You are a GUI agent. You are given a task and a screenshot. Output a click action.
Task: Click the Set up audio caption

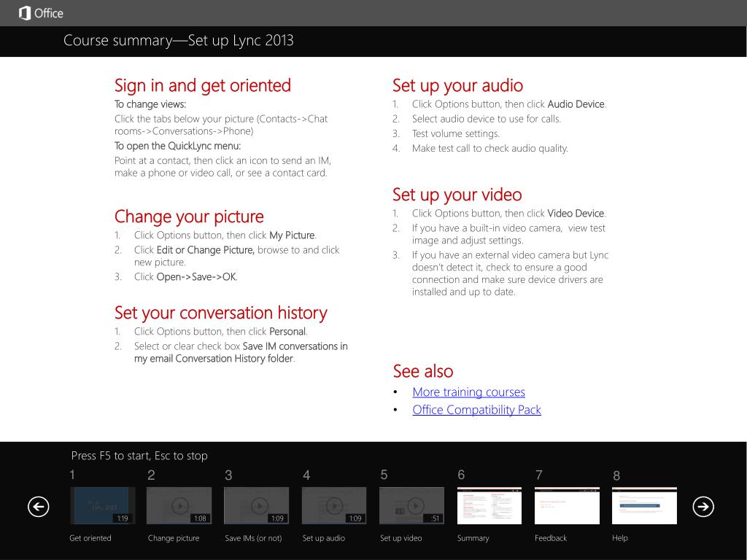(323, 538)
